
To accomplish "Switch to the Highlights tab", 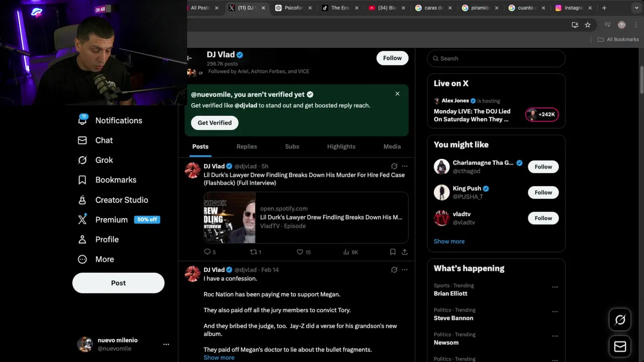I will pos(341,146).
